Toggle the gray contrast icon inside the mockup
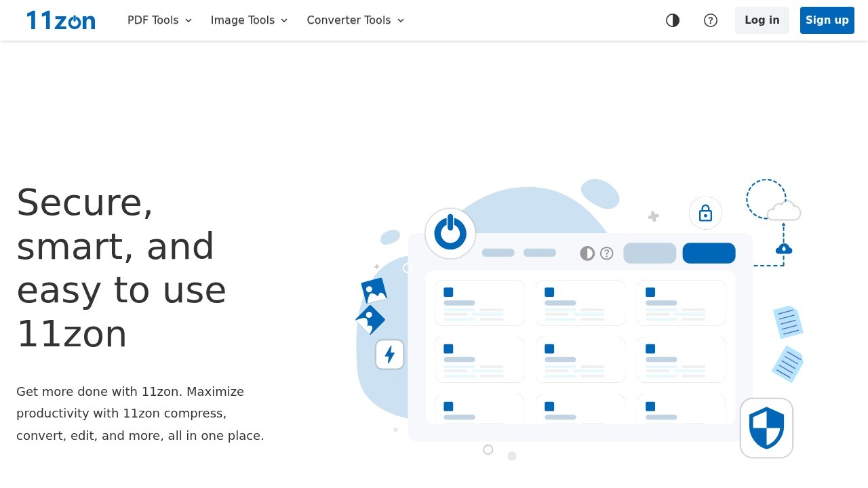This screenshot has width=868, height=488. tap(587, 253)
